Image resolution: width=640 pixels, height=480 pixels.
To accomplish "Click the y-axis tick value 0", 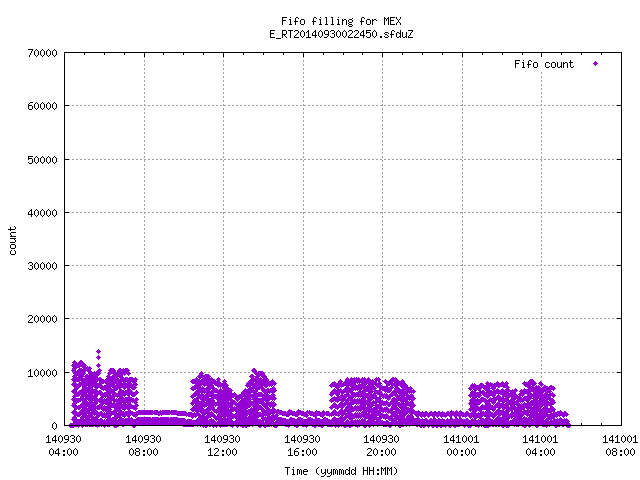I will 54,426.
